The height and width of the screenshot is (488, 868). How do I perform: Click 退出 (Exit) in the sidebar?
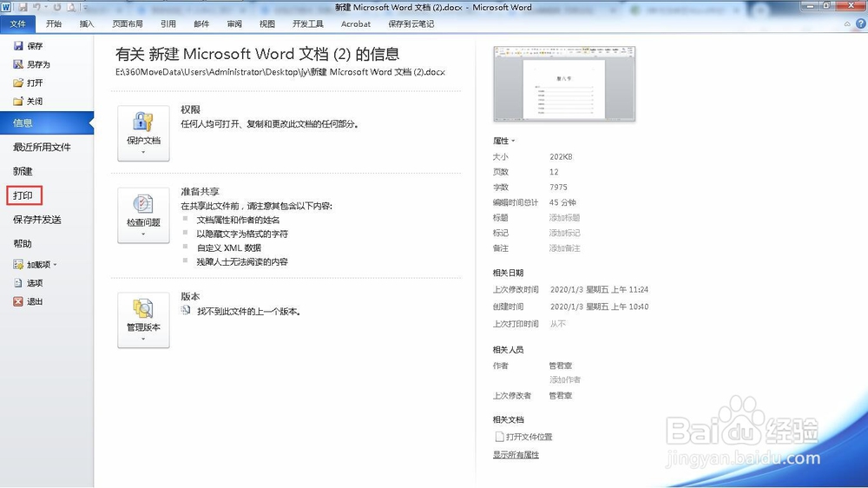point(29,301)
